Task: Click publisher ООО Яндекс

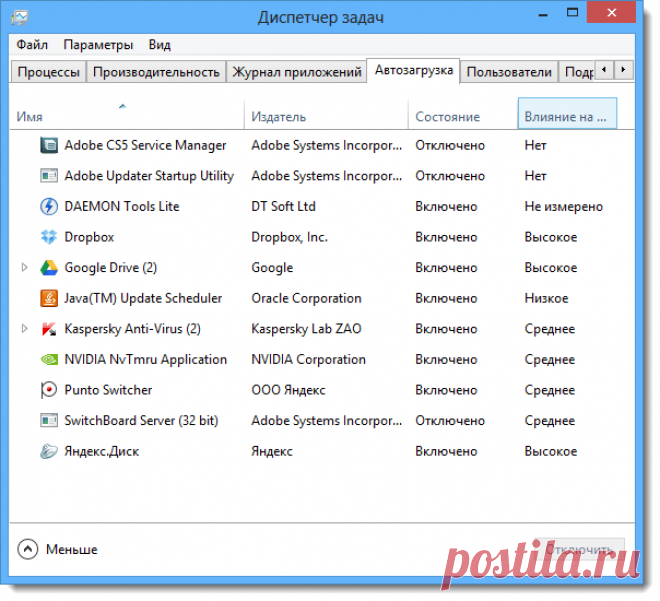Action: click(x=288, y=390)
